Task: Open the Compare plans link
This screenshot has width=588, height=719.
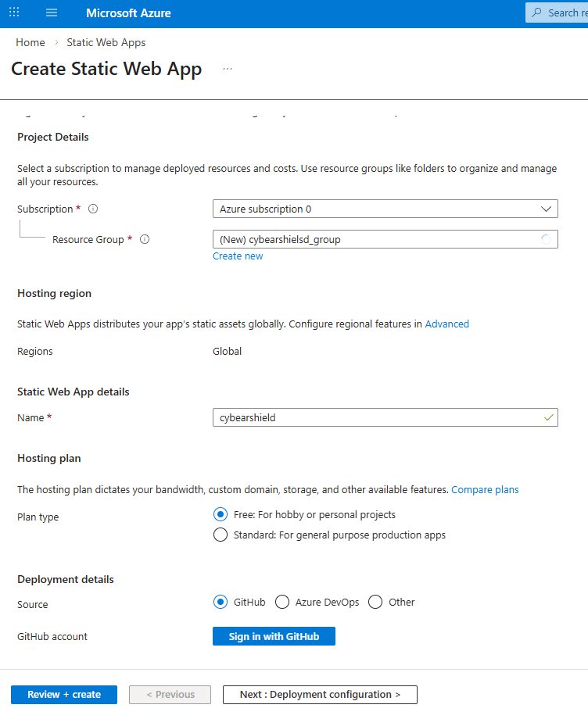Action: click(485, 490)
